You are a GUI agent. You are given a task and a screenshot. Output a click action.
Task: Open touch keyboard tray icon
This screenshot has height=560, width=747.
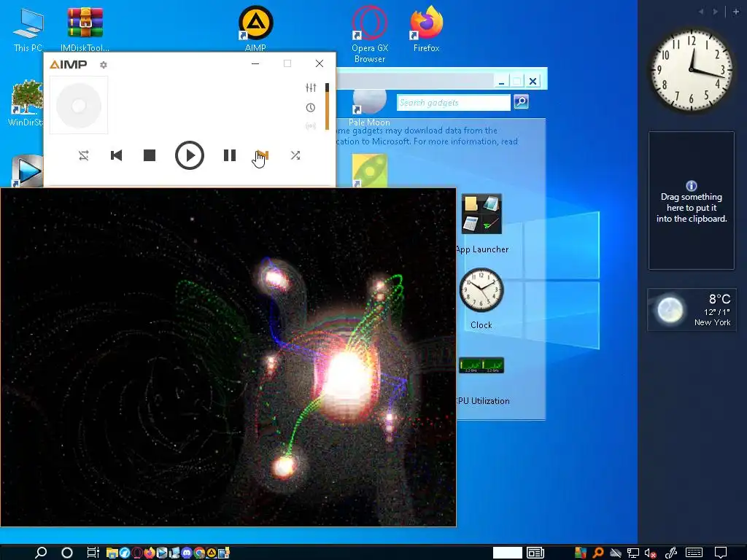694,553
